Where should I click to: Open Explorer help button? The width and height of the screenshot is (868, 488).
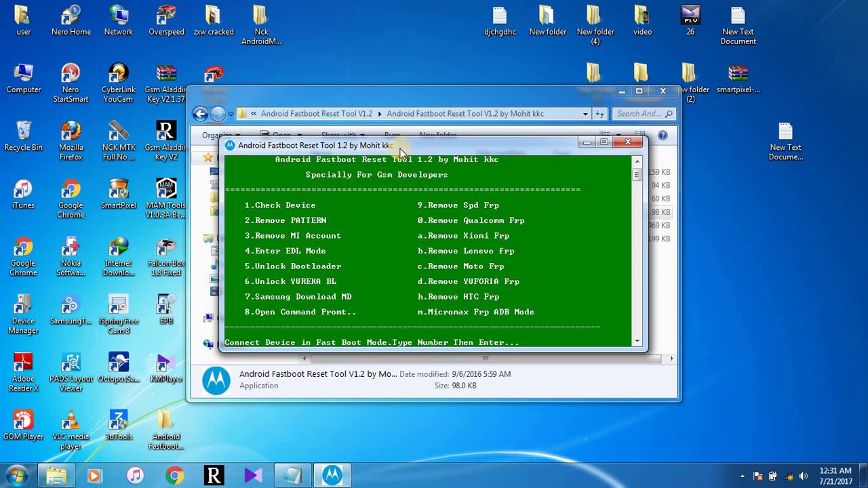pos(663,135)
